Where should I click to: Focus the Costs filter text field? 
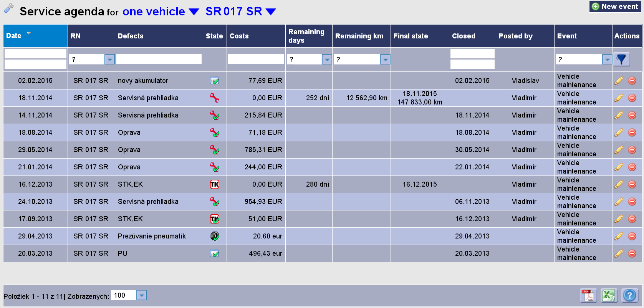click(256, 59)
